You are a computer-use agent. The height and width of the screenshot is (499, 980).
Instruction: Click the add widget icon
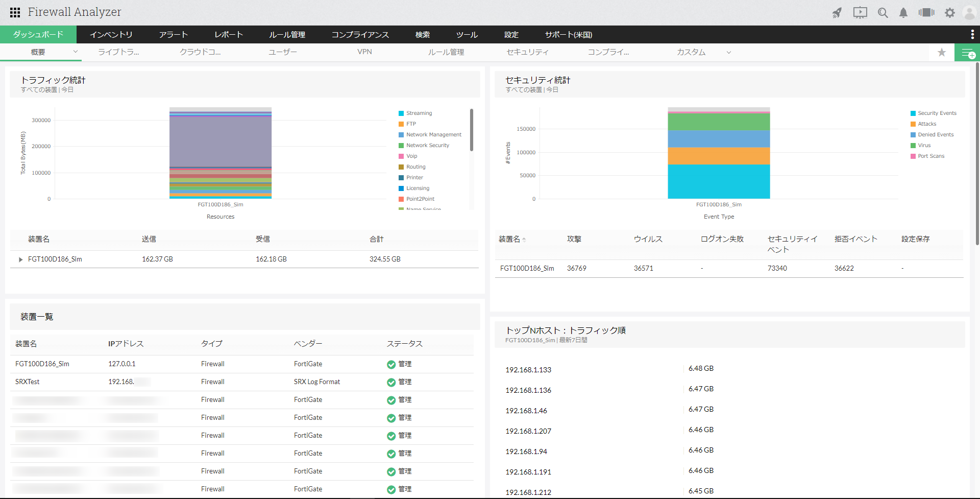(x=967, y=53)
